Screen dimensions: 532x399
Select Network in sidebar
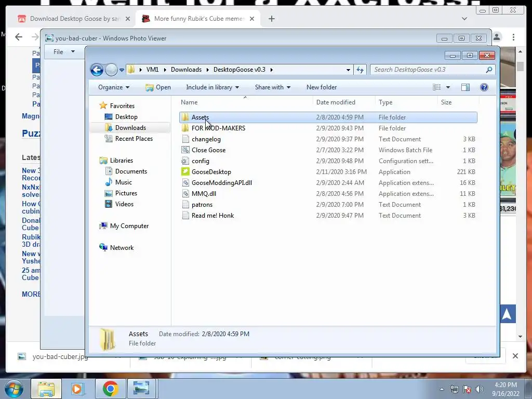coord(122,248)
